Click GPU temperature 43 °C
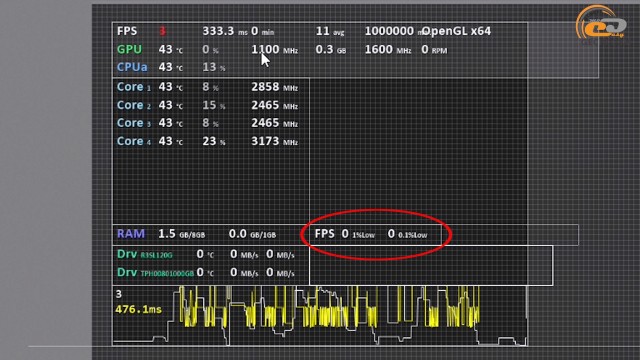640x360 pixels. click(171, 50)
